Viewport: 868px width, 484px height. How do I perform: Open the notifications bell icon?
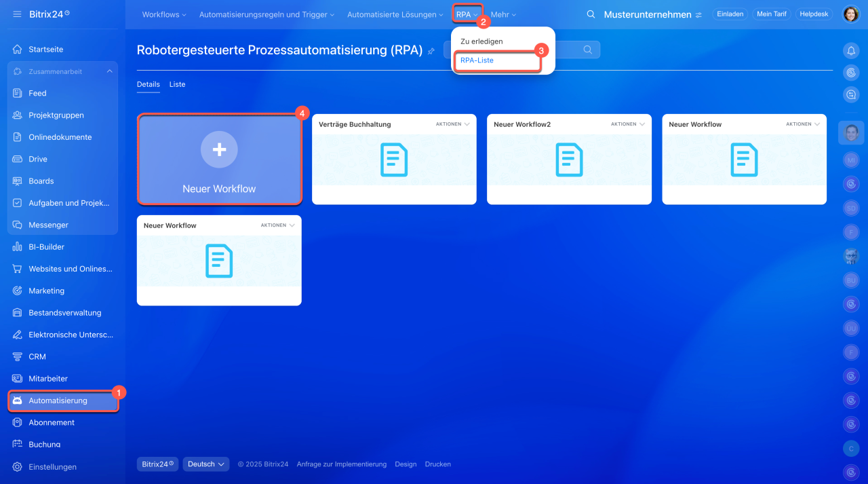point(850,51)
